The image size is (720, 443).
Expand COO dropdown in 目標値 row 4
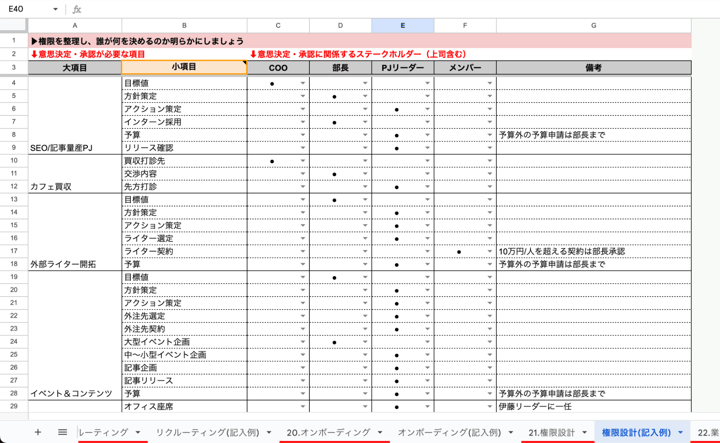point(303,84)
